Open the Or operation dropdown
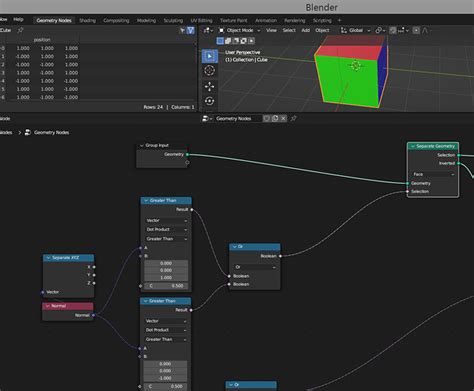The height and width of the screenshot is (391, 474). point(255,267)
